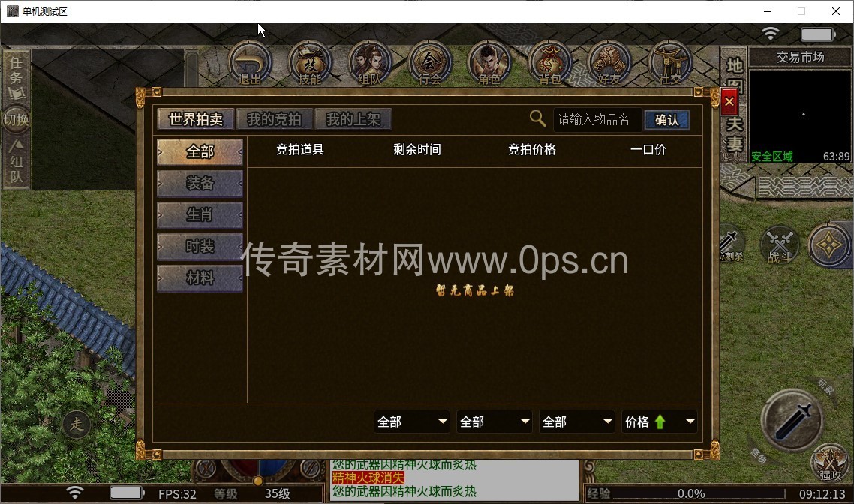This screenshot has width=854, height=504.
Task: Click the 退出 (exit) arrow icon
Action: click(249, 62)
